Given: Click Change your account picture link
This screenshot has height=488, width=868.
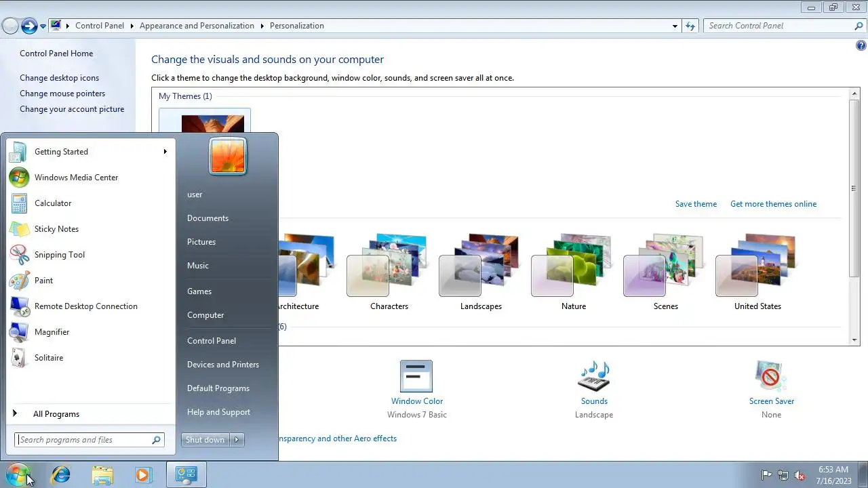Looking at the screenshot, I should point(72,109).
